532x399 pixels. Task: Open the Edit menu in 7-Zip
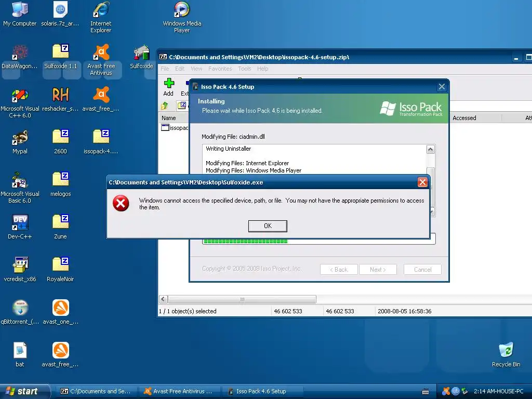pos(180,69)
